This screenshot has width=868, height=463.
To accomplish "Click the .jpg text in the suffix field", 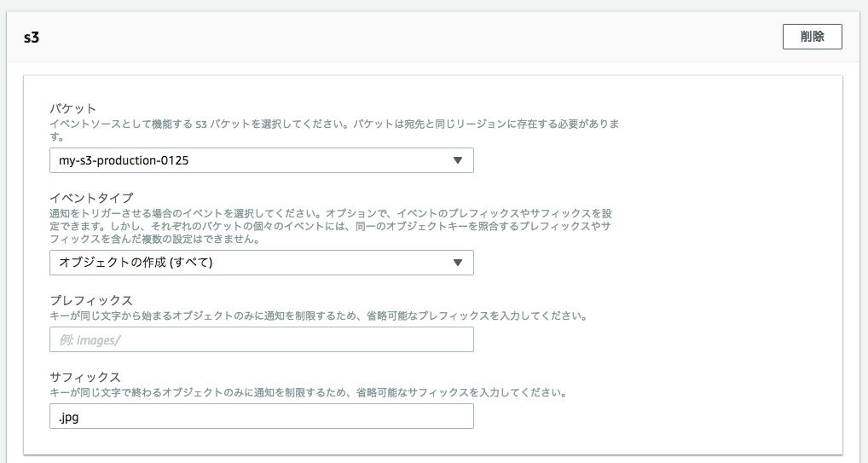I will (69, 417).
